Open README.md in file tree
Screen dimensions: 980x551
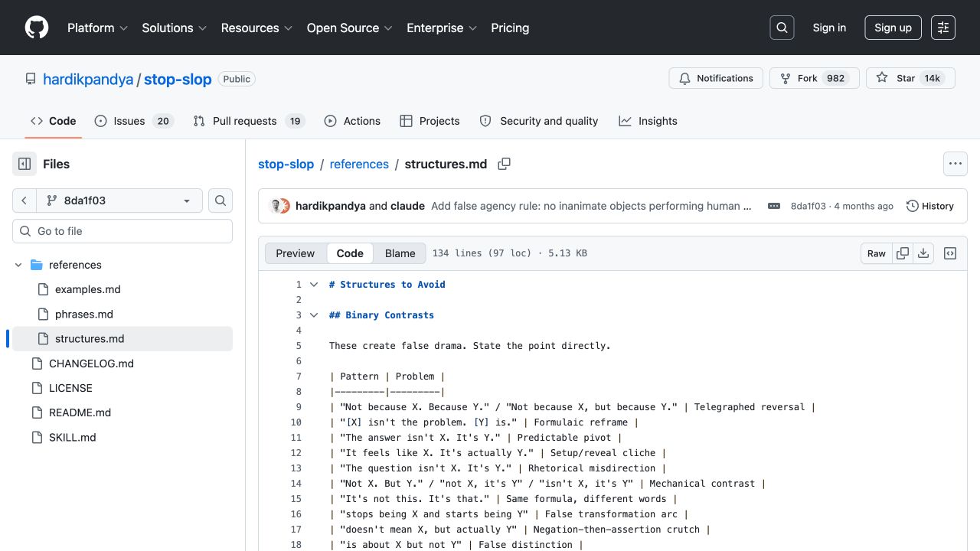click(x=80, y=412)
